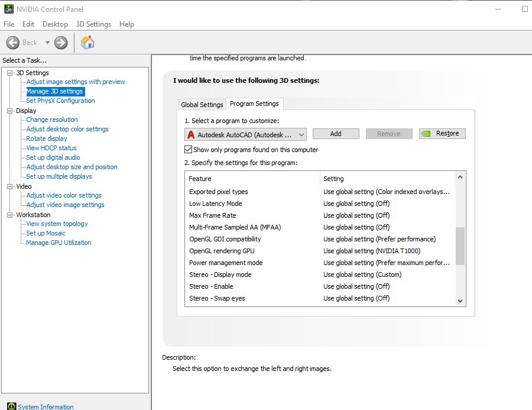Viewport: 532px width, 410px height.
Task: Switch to the Global Settings tab
Action: pos(202,104)
